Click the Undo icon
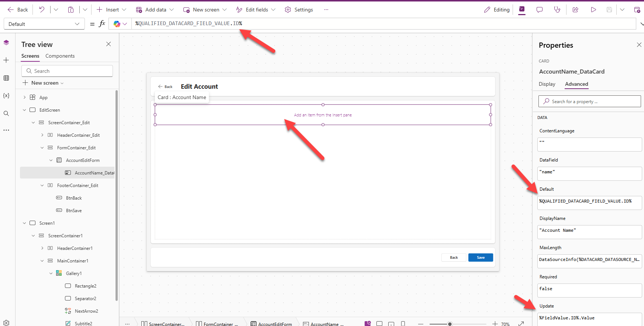 click(x=42, y=10)
